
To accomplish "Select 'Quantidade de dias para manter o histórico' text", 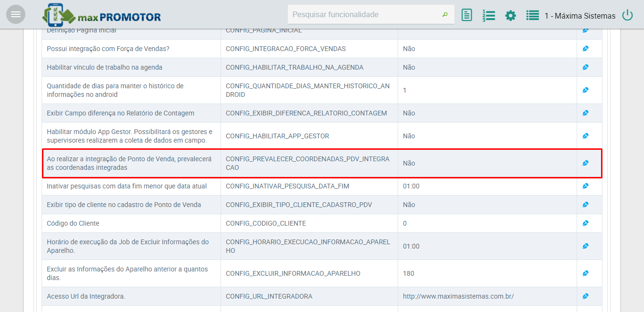I will click(x=115, y=90).
